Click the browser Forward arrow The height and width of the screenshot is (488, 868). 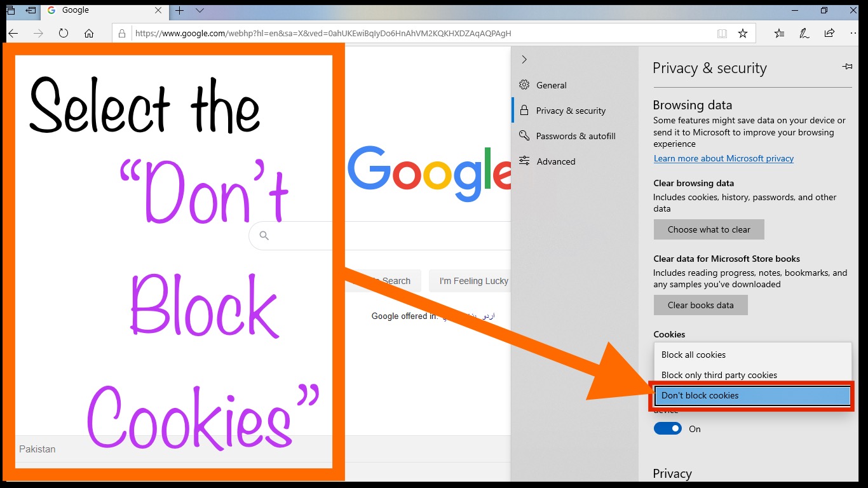click(x=38, y=33)
